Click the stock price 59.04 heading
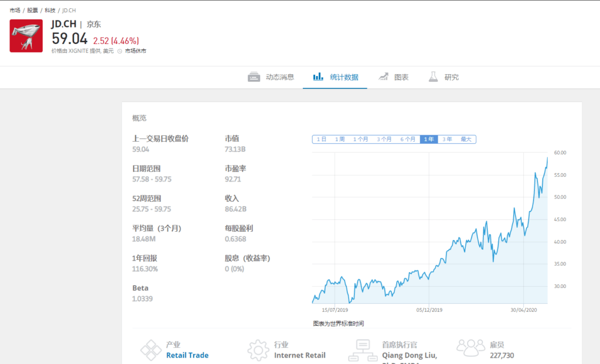600x364 pixels. pos(70,39)
